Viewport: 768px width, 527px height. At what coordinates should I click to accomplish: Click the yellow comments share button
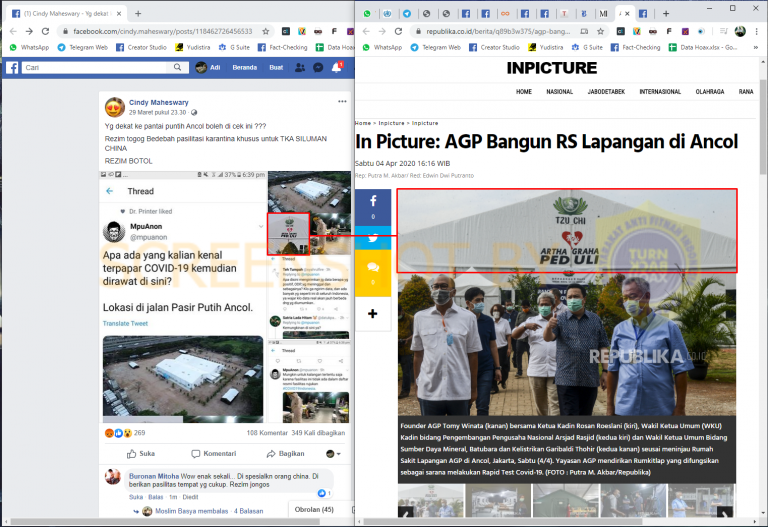(x=373, y=273)
